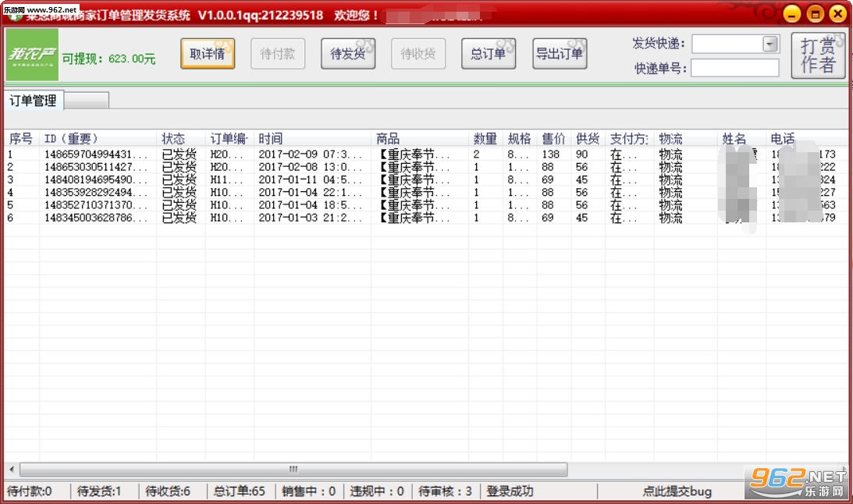Click time cell 2017-02-09 07:3...
The height and width of the screenshot is (504, 853).
click(x=310, y=154)
